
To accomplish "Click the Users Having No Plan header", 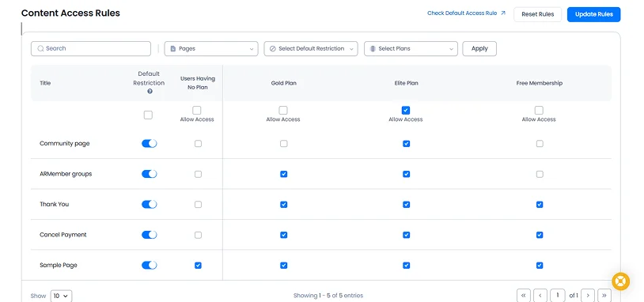I will (x=198, y=83).
